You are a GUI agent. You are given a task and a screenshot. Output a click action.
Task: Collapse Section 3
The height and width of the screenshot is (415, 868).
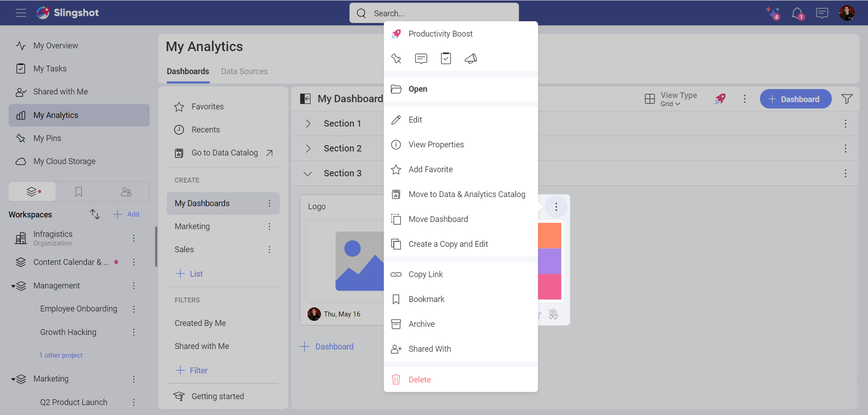click(x=308, y=174)
